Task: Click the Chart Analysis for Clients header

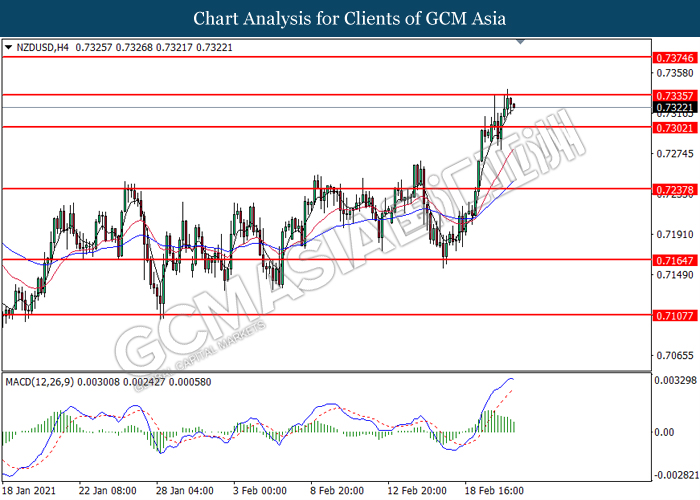Action: 350,19
